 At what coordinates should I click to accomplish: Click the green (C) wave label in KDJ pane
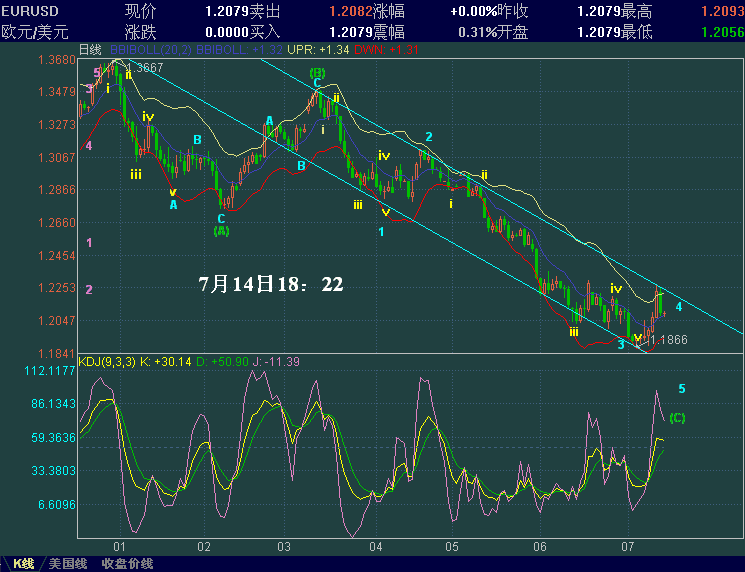tap(677, 418)
